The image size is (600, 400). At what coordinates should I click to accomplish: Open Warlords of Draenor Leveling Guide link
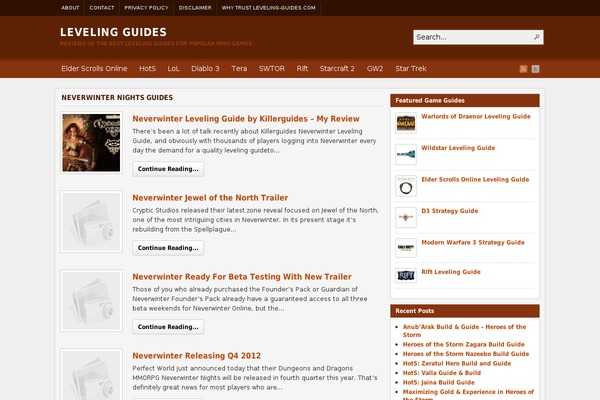(476, 116)
